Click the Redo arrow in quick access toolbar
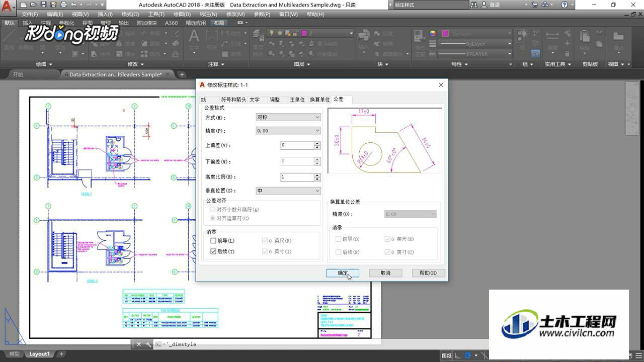This screenshot has width=644, height=362. tap(90, 5)
